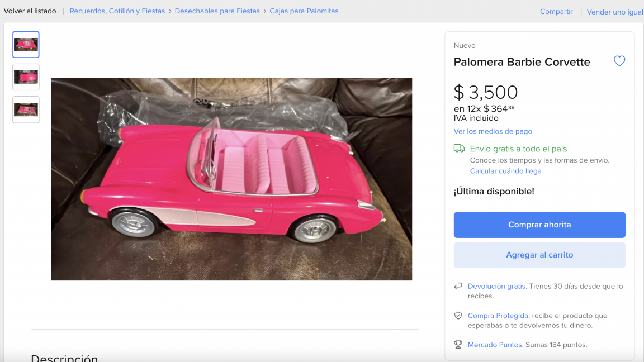The width and height of the screenshot is (644, 362).
Task: Open the Compra Protegida link
Action: point(498,316)
